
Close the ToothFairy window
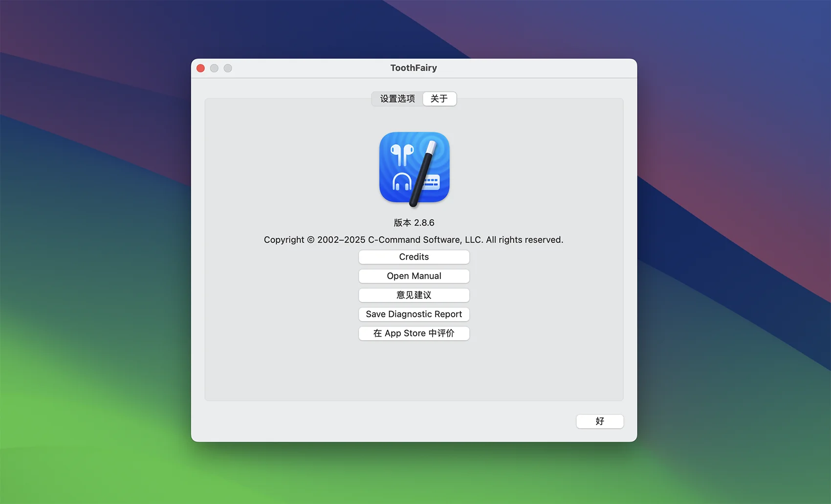(x=200, y=68)
